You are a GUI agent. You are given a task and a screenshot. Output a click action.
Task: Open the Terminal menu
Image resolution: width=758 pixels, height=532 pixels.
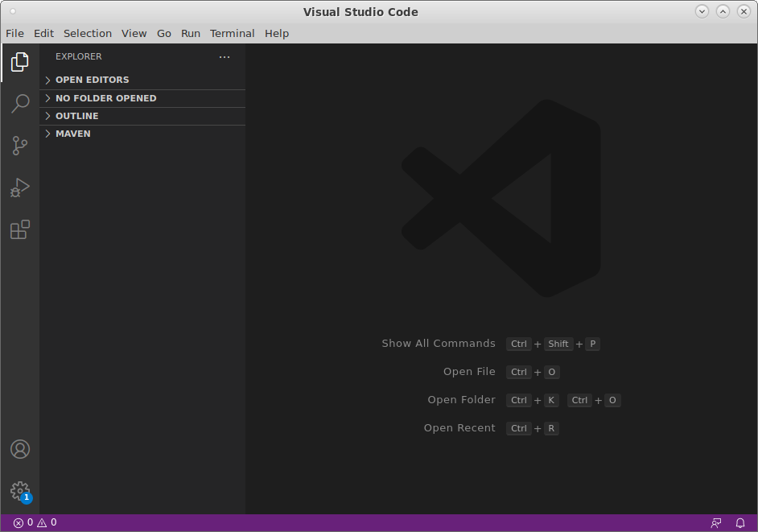pos(232,34)
